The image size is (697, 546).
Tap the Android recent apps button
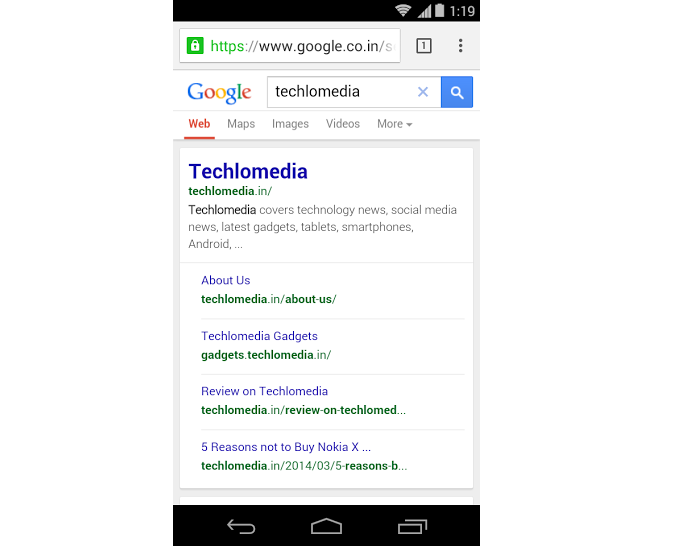point(412,526)
